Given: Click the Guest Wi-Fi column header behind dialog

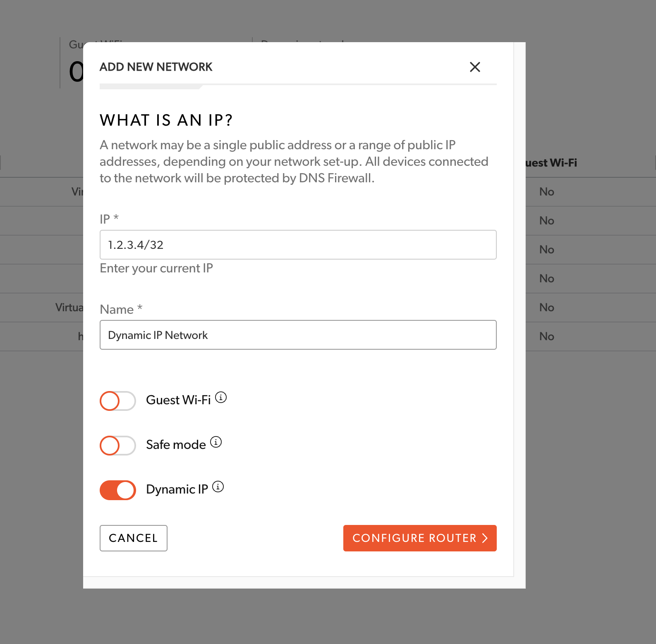Looking at the screenshot, I should [551, 163].
